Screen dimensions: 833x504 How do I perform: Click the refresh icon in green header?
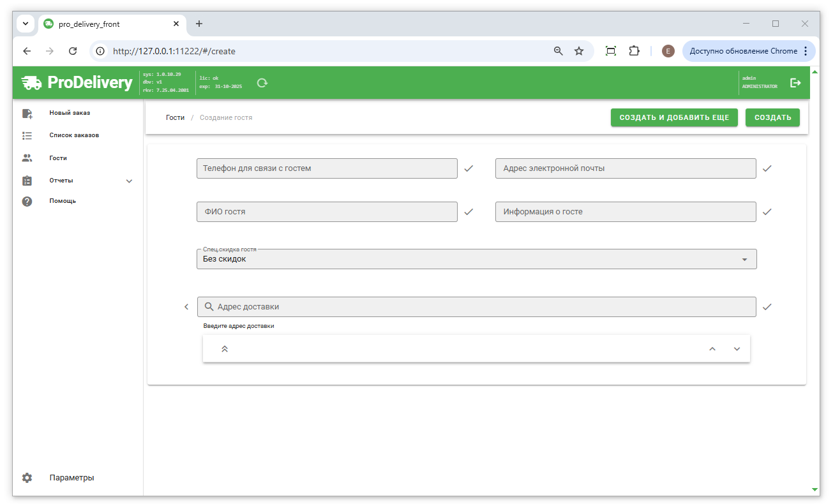click(262, 82)
